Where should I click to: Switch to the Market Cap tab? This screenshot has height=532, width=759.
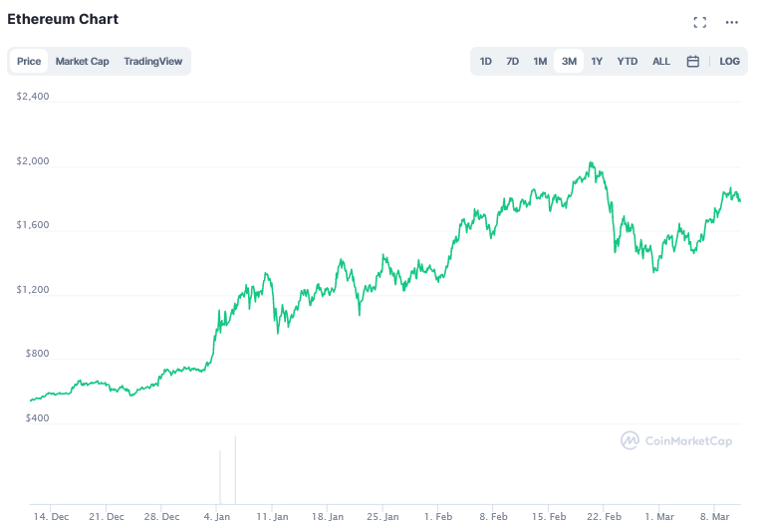point(82,61)
